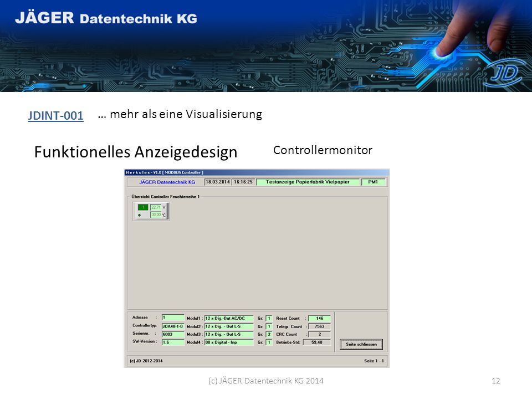The width and height of the screenshot is (532, 399).
Task: Click the Testanzeige Papierfabrik Vielpapier field
Action: [308, 182]
